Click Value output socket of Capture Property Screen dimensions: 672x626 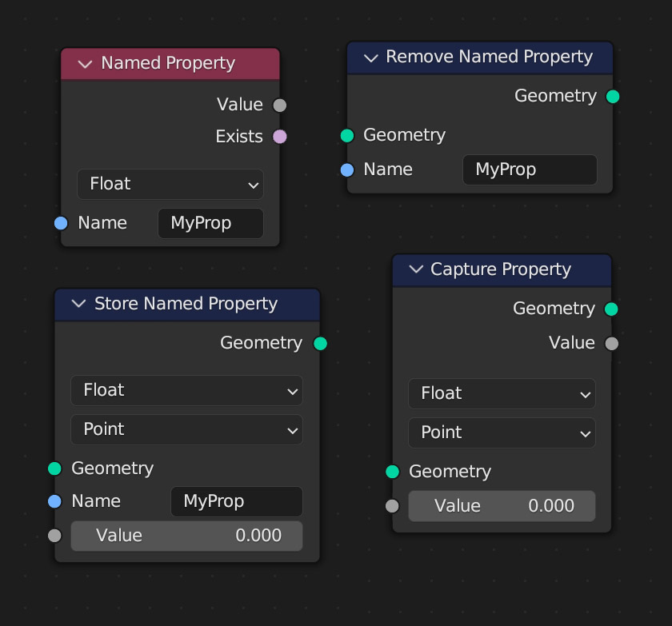(611, 344)
